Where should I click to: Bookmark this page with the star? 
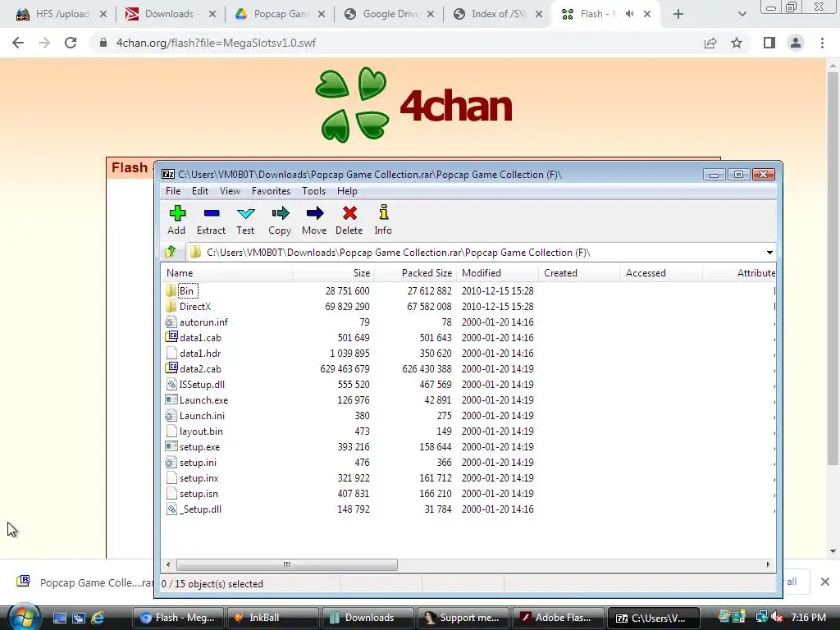tap(737, 43)
